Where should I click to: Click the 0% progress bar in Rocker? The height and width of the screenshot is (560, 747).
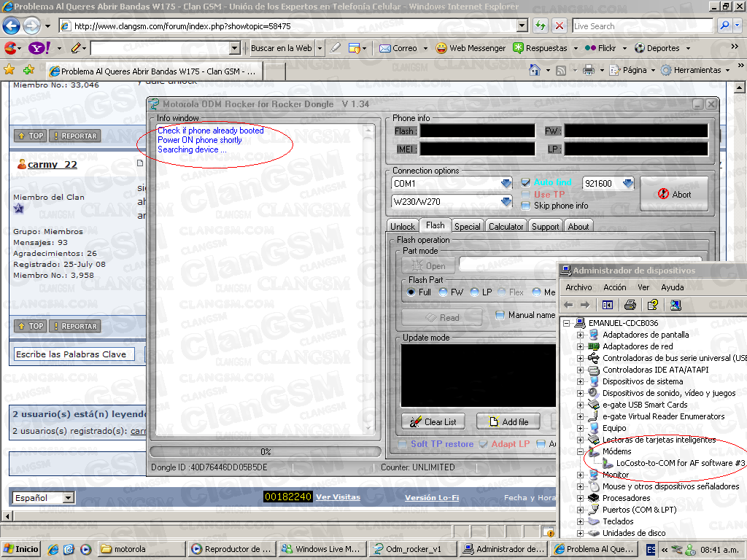click(266, 451)
